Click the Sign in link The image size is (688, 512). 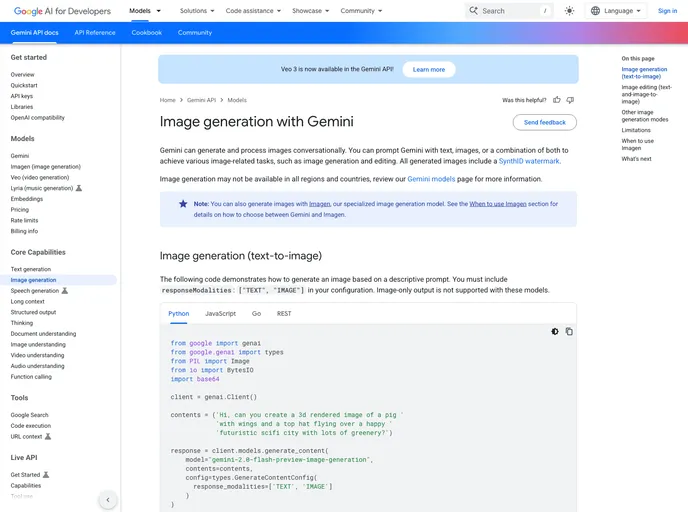point(667,11)
